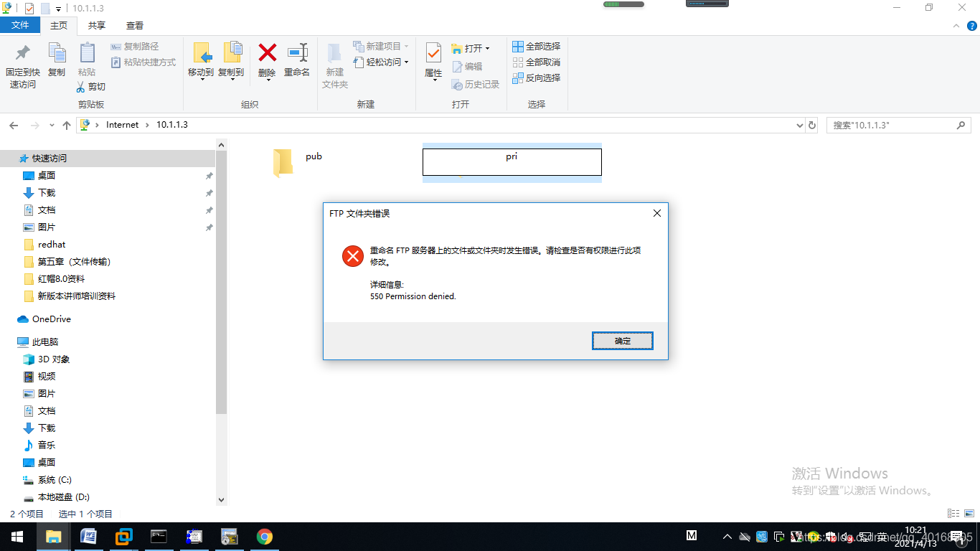Click Invert selection (反向选择)
This screenshot has height=551, width=980.
[x=536, y=78]
